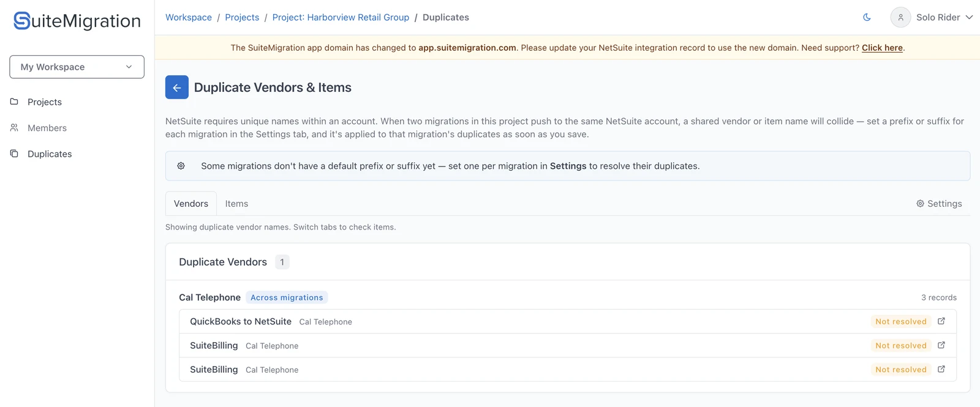
Task: Open Projects in the sidebar
Action: tap(45, 102)
